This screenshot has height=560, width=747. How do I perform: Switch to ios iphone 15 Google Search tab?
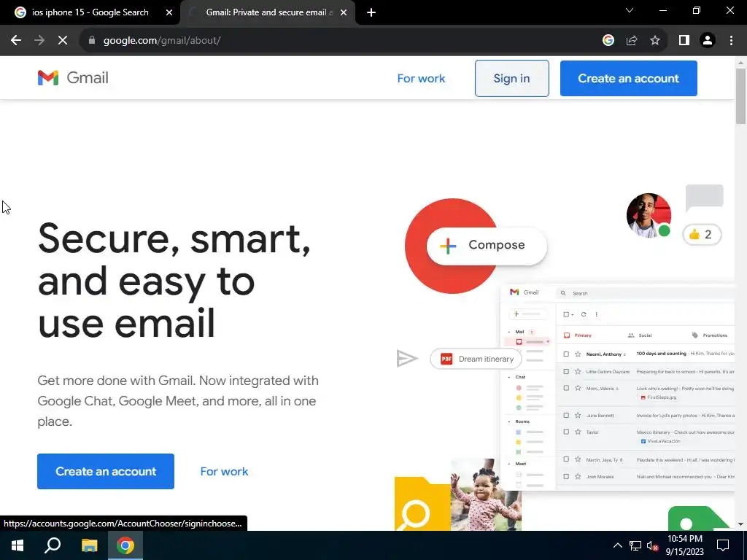(x=90, y=13)
